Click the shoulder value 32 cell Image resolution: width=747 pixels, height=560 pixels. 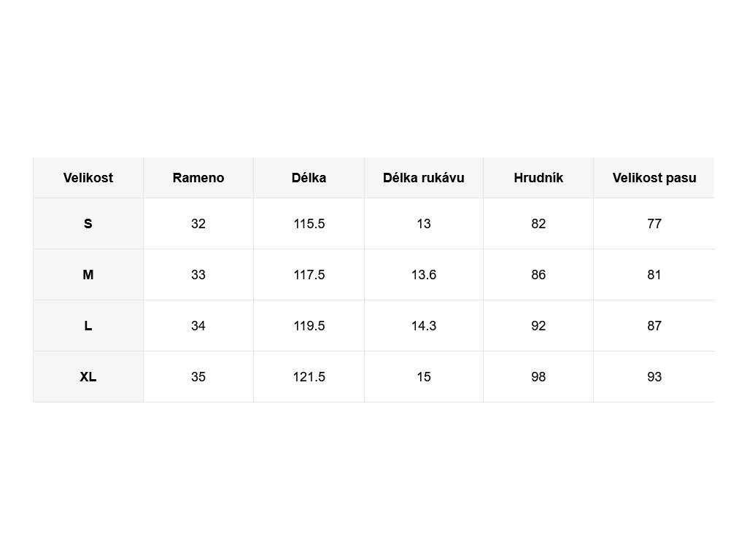pos(198,224)
